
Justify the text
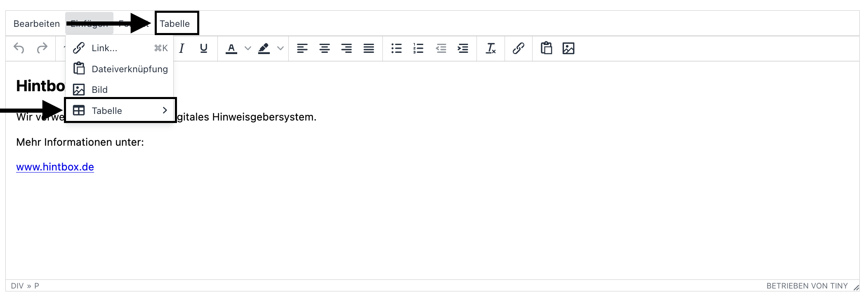pyautogui.click(x=369, y=48)
